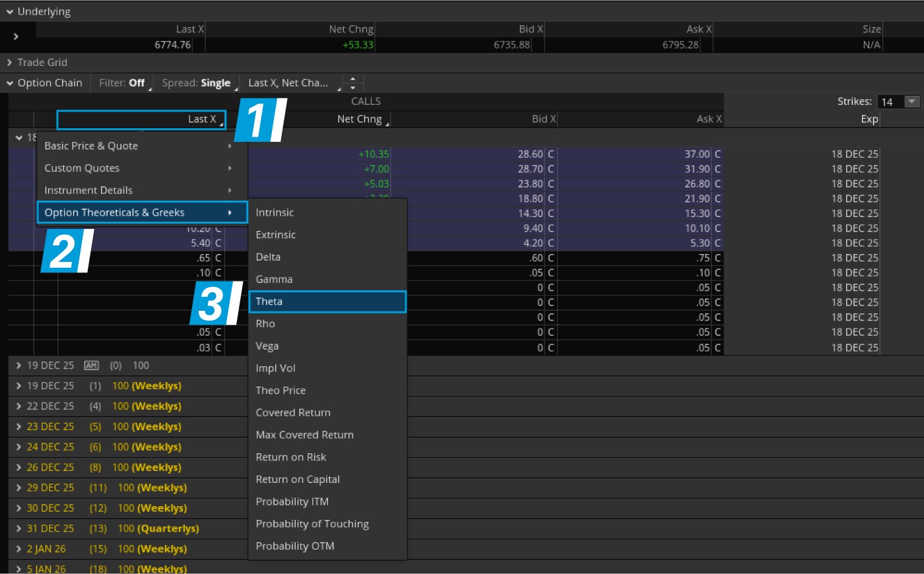Open the Strikes count dropdown showing 14

tap(910, 102)
